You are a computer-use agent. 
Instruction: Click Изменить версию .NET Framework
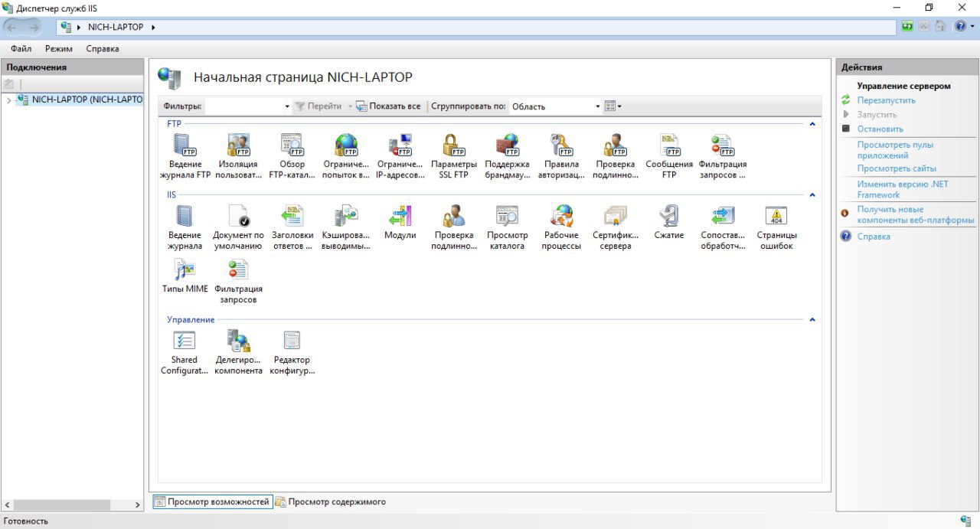click(x=903, y=189)
